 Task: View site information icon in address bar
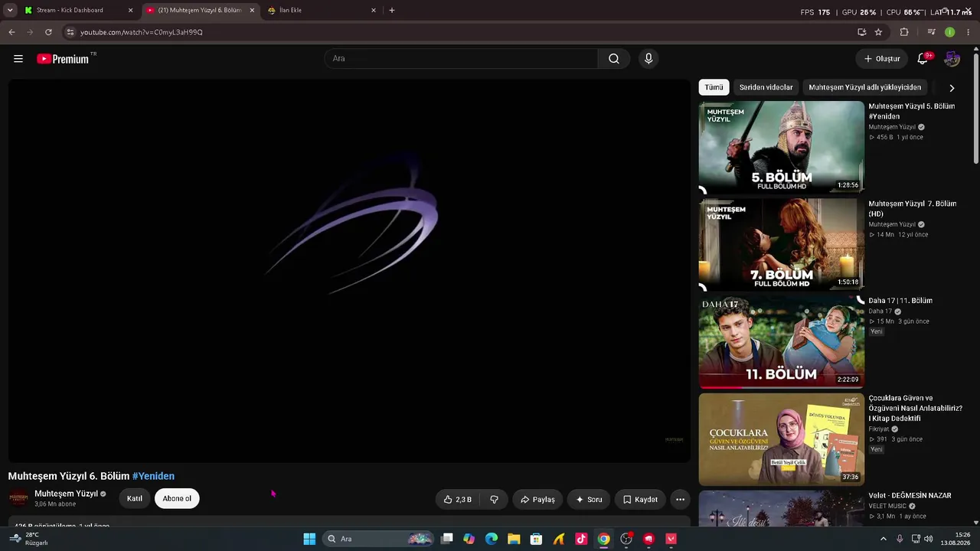coord(70,32)
